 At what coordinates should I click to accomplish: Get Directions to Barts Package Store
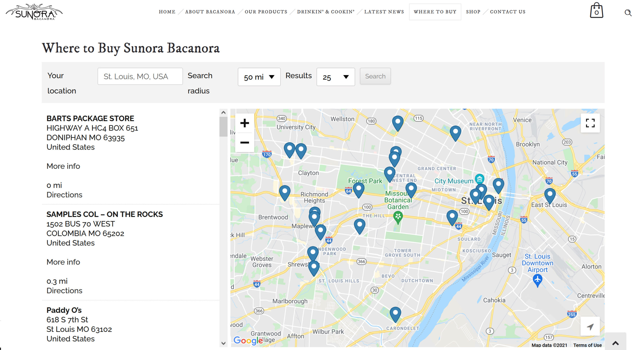(x=64, y=195)
